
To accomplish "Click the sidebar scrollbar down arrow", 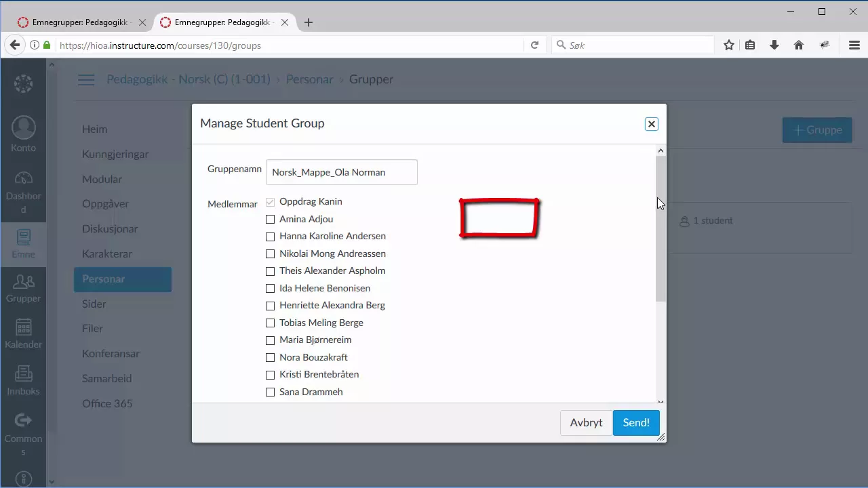I will (x=51, y=482).
